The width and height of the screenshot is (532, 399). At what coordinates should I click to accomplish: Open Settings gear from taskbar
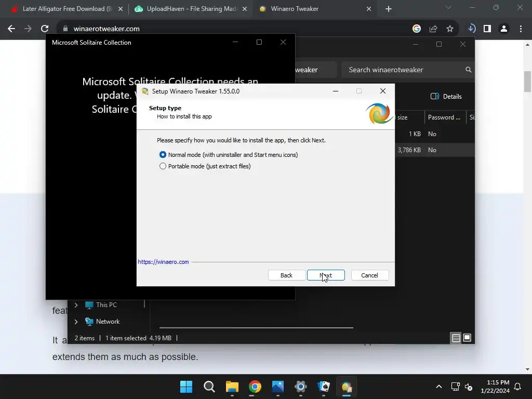tap(301, 387)
